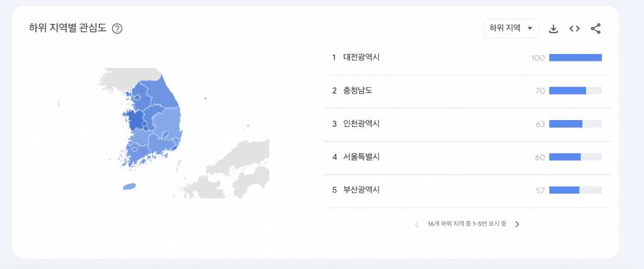Go to next page of regions
This screenshot has height=269, width=644.
pos(517,224)
